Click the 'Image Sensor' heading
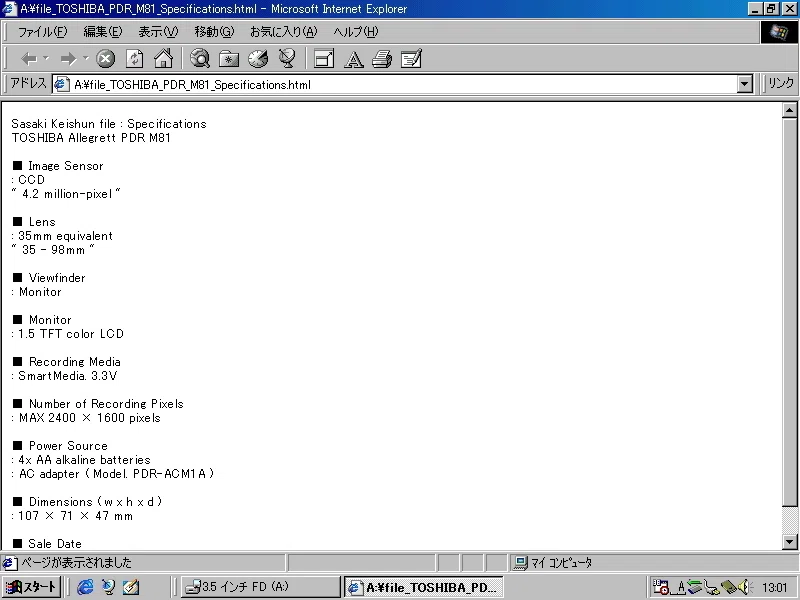This screenshot has height=600, width=800. click(x=66, y=166)
